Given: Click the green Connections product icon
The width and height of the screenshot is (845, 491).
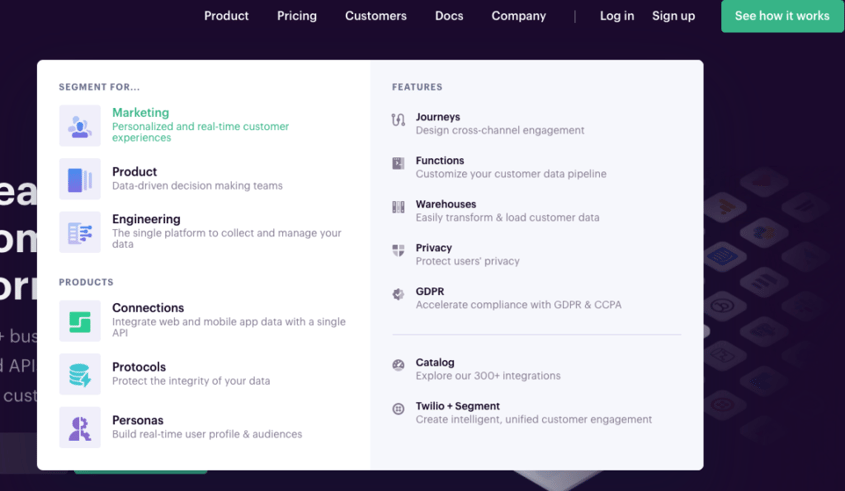Looking at the screenshot, I should (x=80, y=321).
